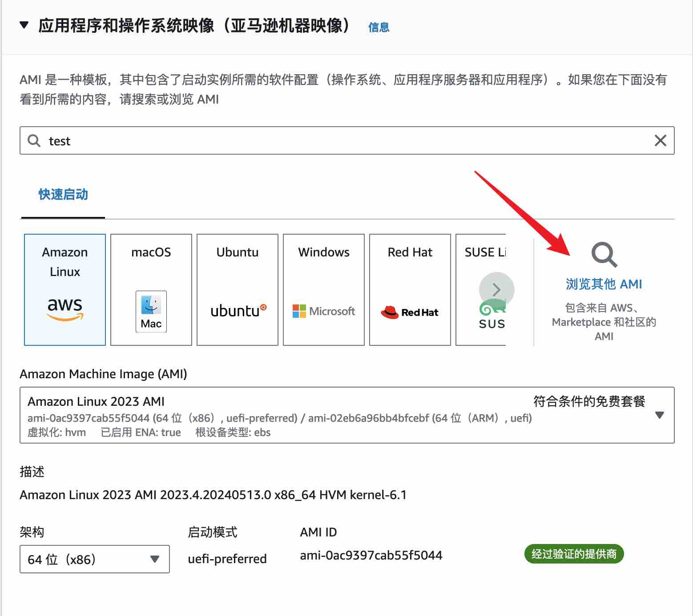Click the 经过验证的提供商 badge
The image size is (693, 616).
tap(574, 554)
